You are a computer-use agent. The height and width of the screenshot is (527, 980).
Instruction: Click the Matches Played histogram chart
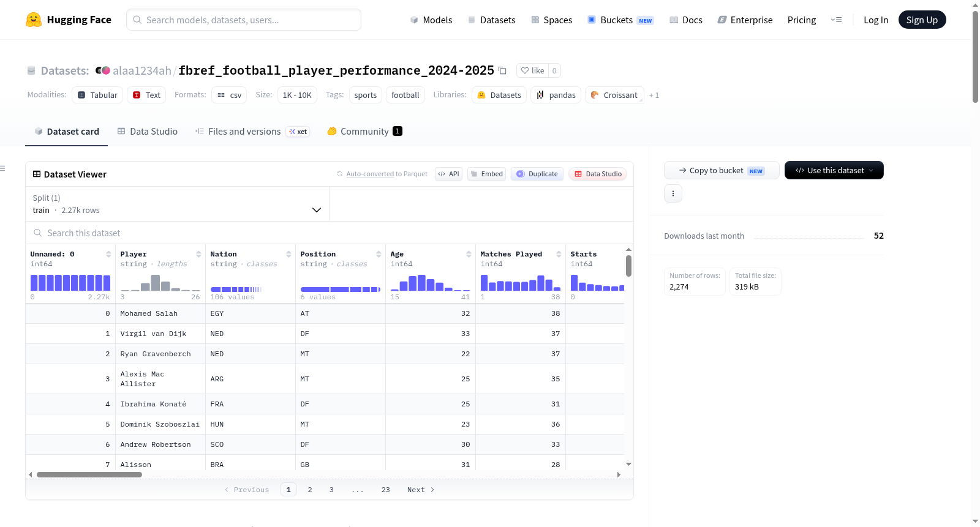[x=521, y=283]
